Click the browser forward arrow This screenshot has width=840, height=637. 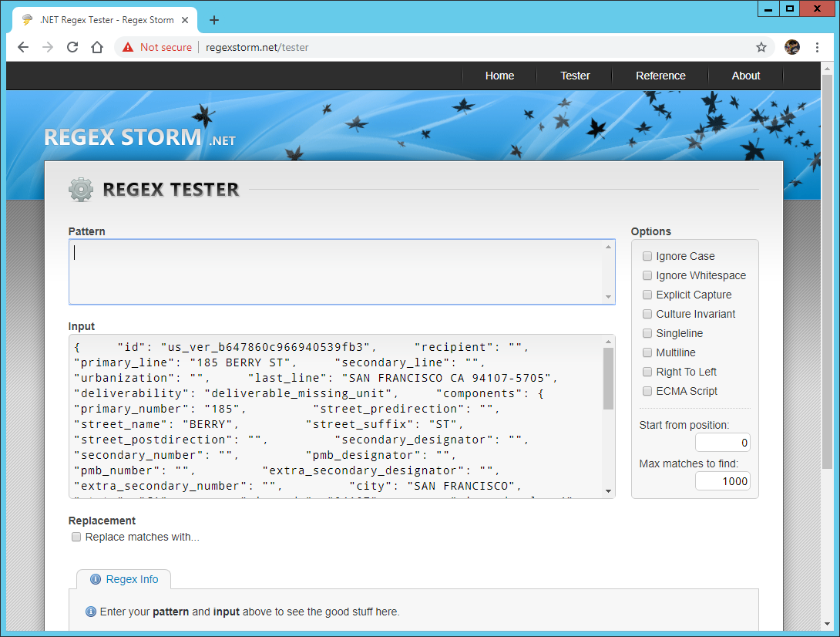tap(48, 47)
